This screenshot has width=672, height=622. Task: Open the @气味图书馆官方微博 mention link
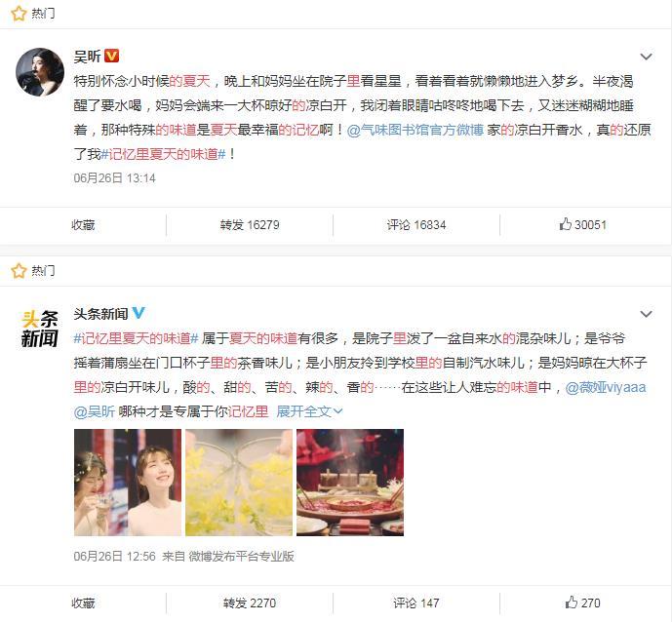(415, 130)
